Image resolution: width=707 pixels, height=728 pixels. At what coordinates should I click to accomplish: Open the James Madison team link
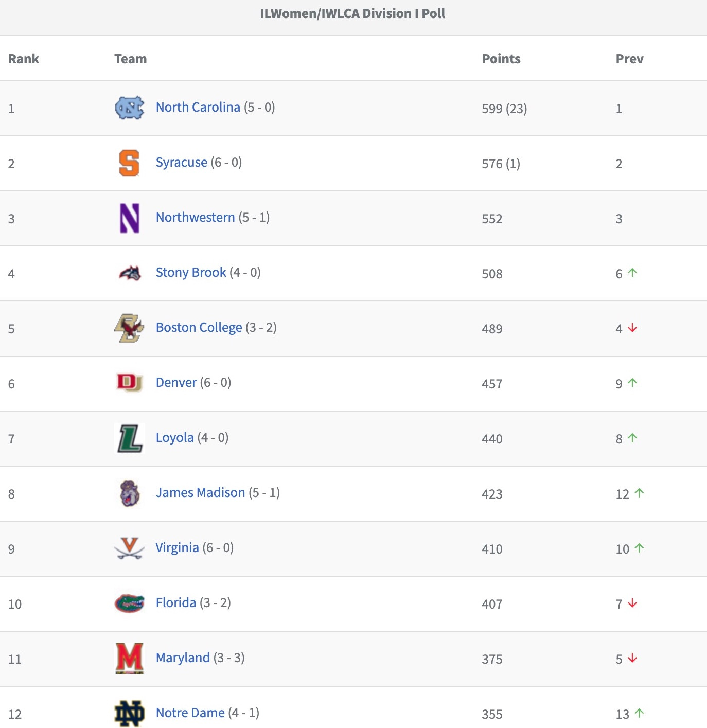point(200,492)
